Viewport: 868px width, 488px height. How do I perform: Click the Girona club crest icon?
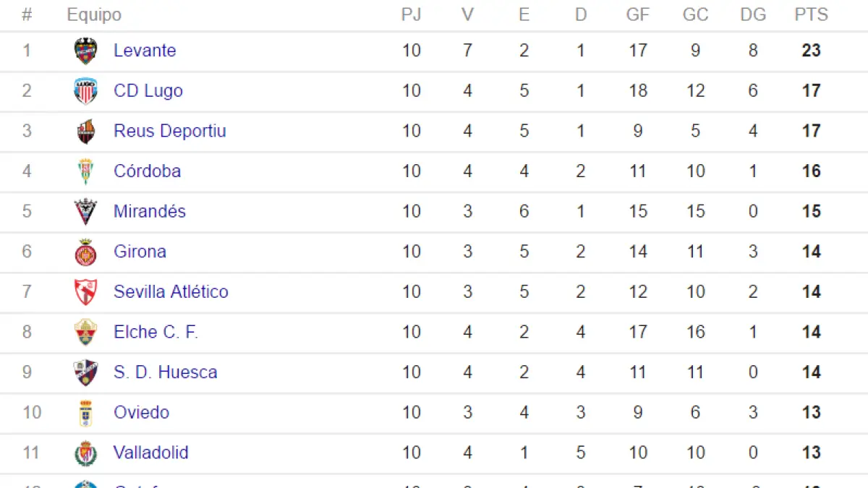[86, 252]
